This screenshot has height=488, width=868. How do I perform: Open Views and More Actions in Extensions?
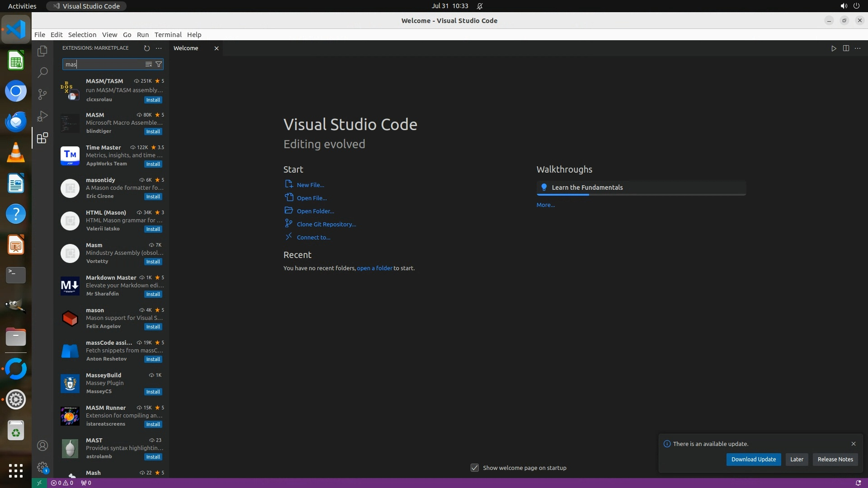pyautogui.click(x=159, y=48)
